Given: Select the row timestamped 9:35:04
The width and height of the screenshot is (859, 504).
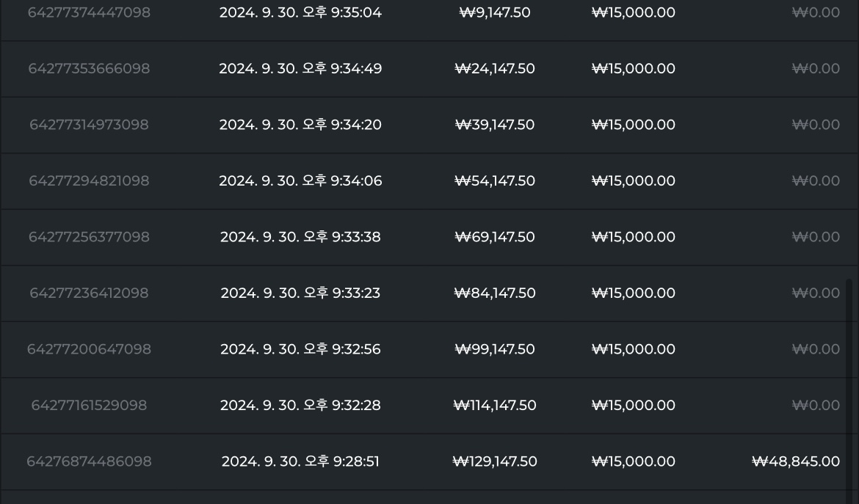Looking at the screenshot, I should [x=429, y=13].
